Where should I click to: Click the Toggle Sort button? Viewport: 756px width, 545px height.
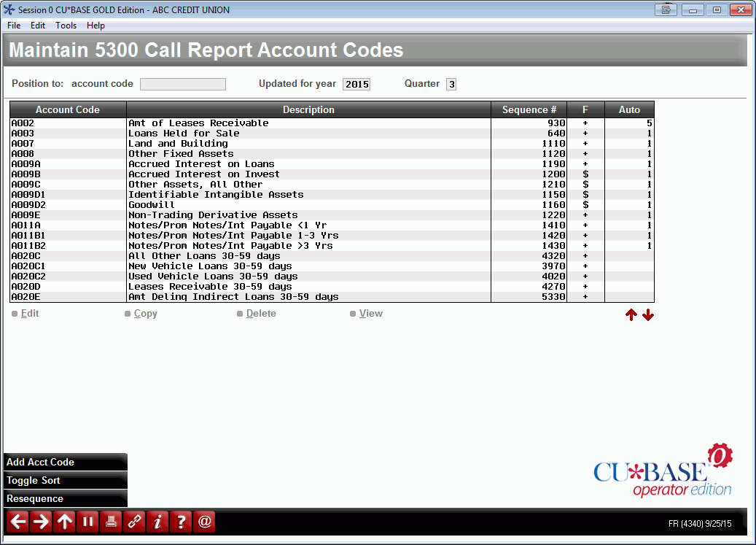(66, 480)
